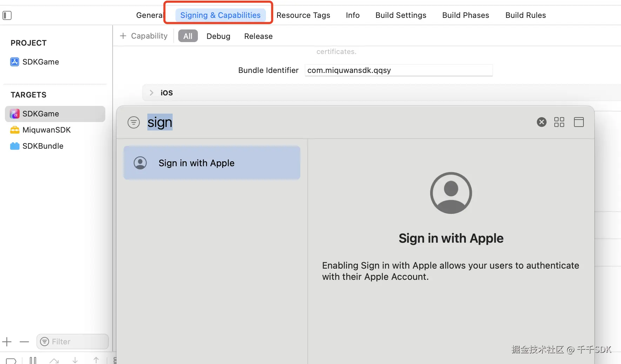Image resolution: width=621 pixels, height=364 pixels.
Task: Expand the iOS disclosure chevron
Action: pos(152,93)
